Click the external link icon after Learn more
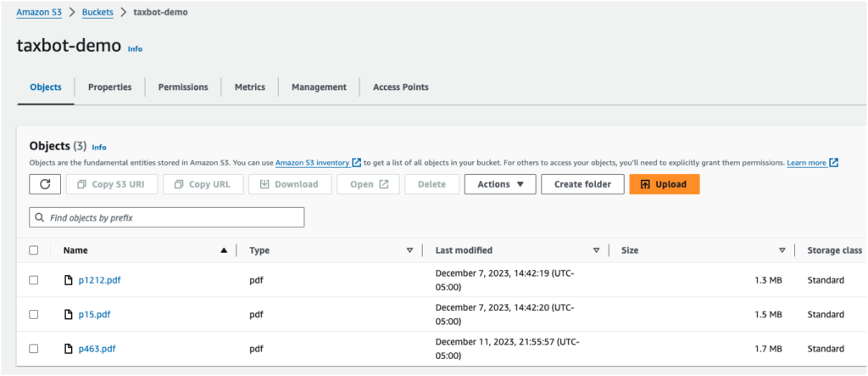Image resolution: width=868 pixels, height=376 pixels. pos(834,163)
